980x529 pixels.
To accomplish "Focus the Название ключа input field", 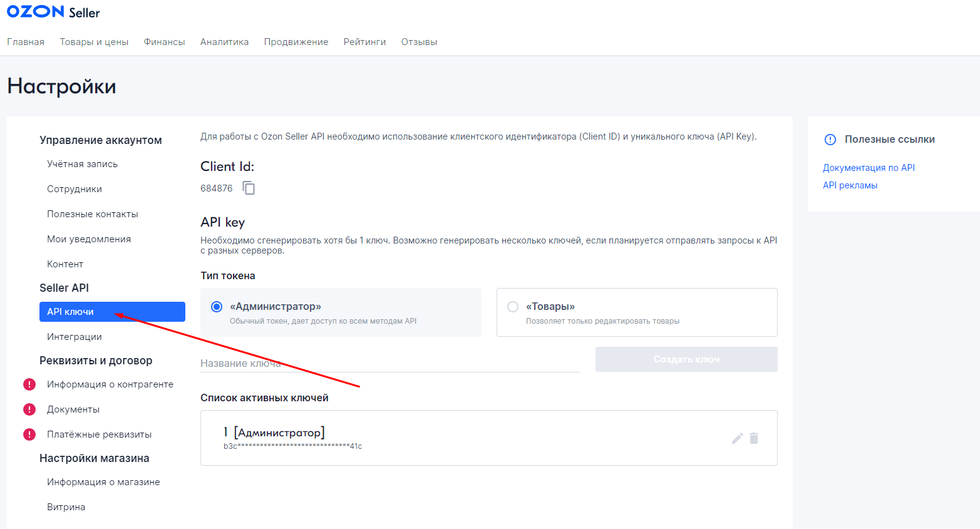I will [x=389, y=363].
